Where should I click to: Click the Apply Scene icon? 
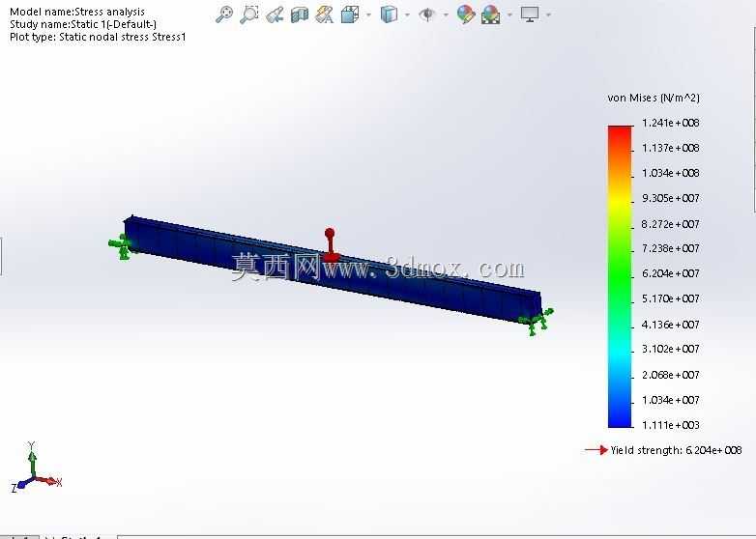tap(490, 14)
